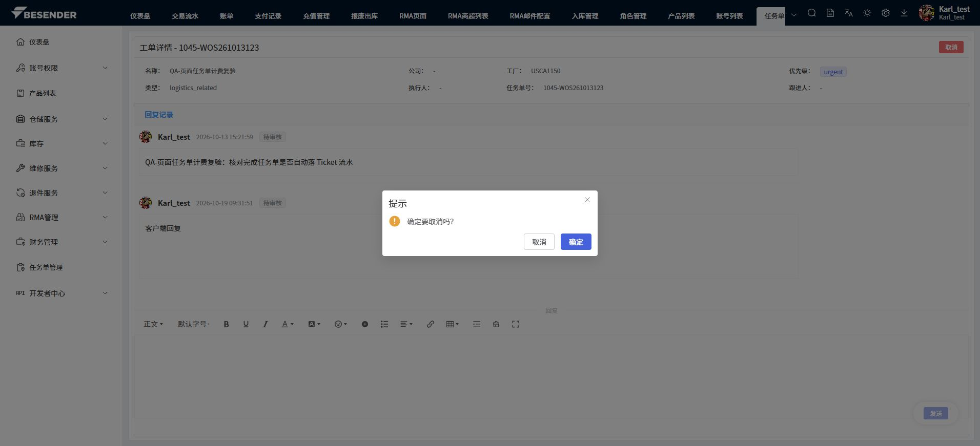Open the emoji picker in the editor
The height and width of the screenshot is (446, 980).
tap(340, 324)
